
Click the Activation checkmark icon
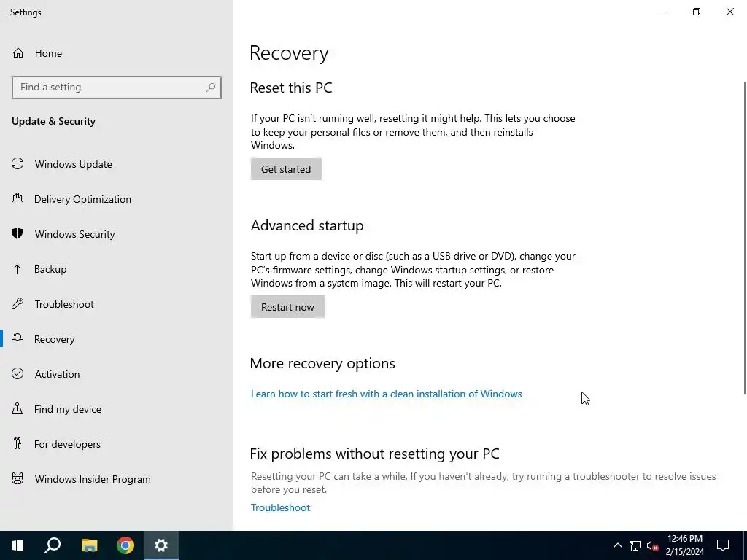point(18,374)
